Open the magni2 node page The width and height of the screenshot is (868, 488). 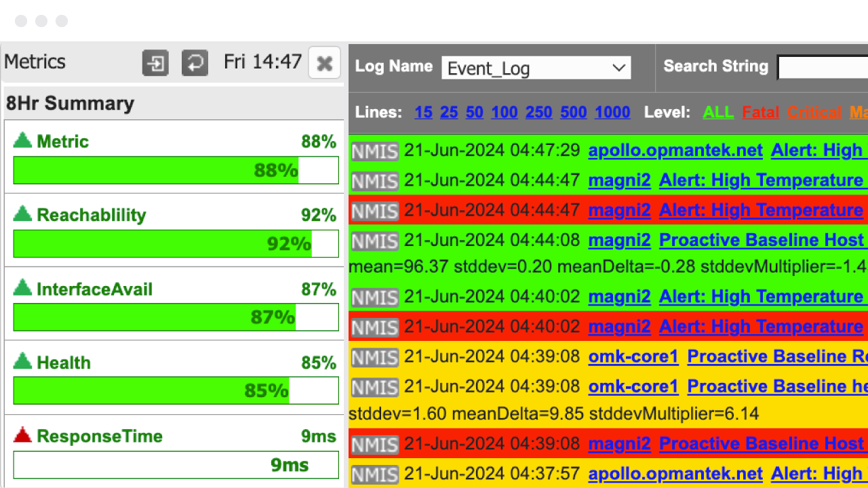click(619, 180)
